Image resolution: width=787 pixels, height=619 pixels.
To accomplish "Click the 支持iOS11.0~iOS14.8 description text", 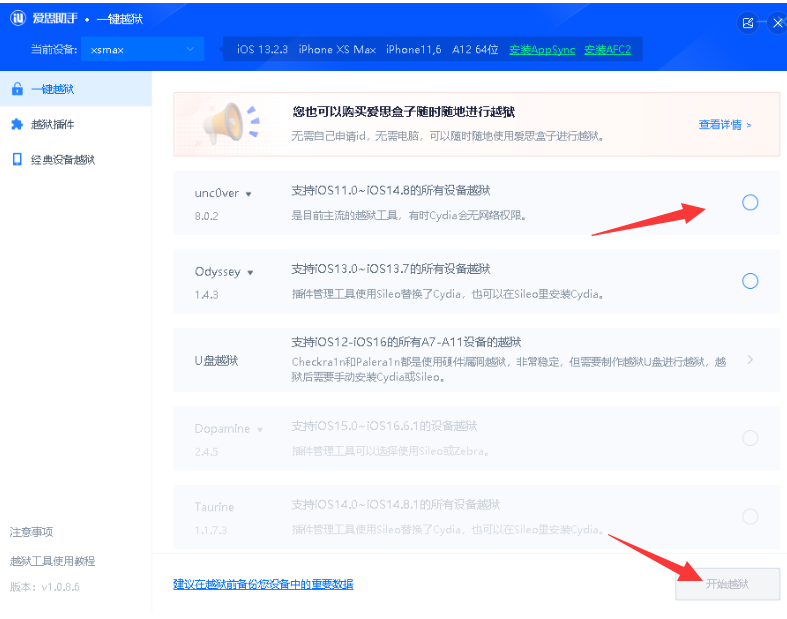I will pos(390,190).
